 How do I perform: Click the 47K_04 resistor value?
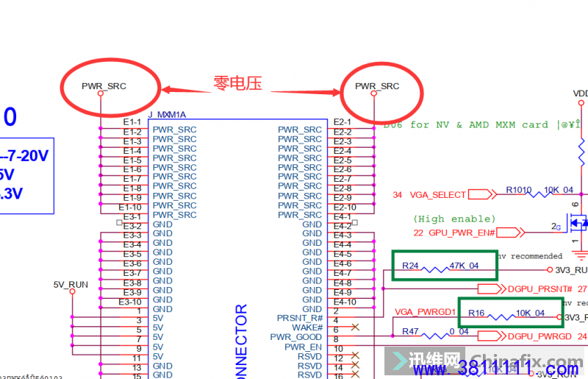(465, 266)
